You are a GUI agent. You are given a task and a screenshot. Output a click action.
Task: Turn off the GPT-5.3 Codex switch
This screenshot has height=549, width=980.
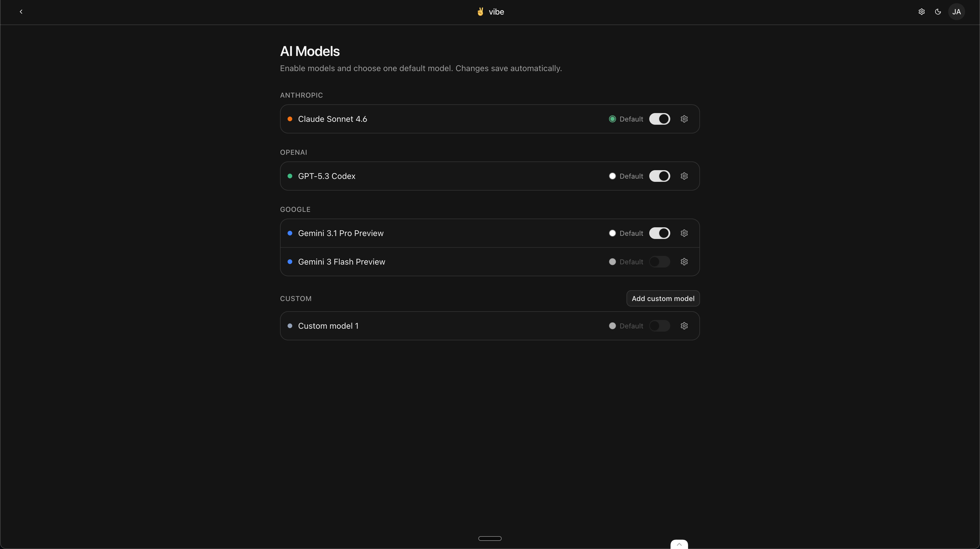[659, 176]
